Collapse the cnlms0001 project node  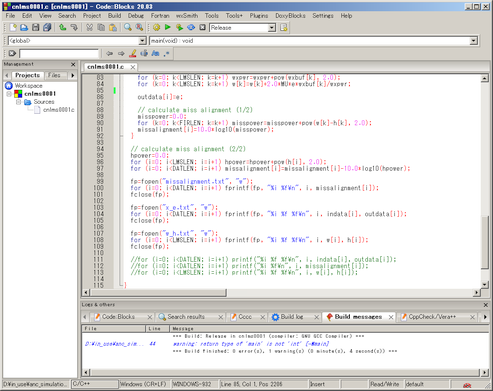[9, 94]
